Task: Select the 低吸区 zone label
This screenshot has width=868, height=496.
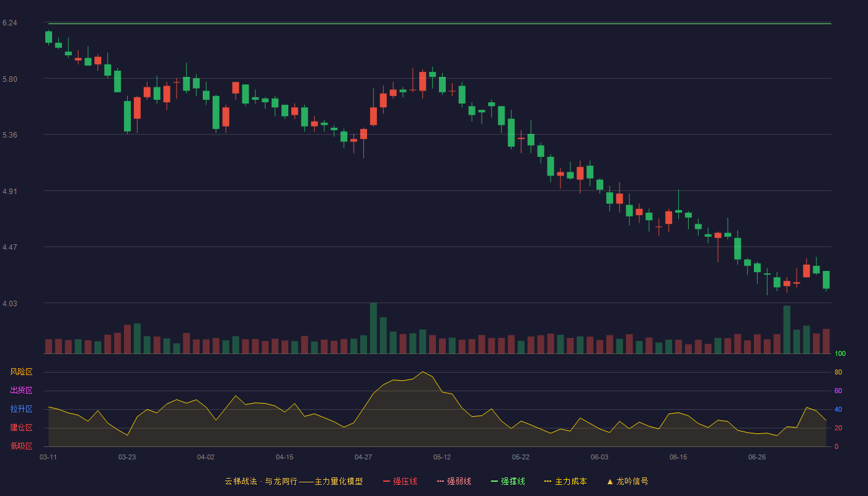Action: pyautogui.click(x=22, y=446)
